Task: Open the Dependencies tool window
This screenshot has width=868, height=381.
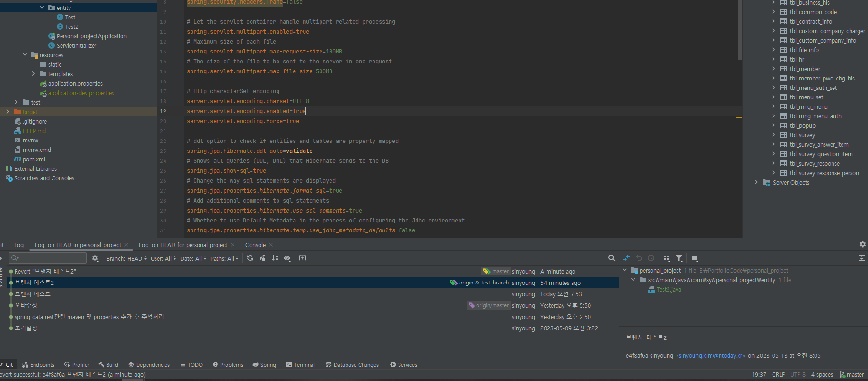Action: (149, 365)
